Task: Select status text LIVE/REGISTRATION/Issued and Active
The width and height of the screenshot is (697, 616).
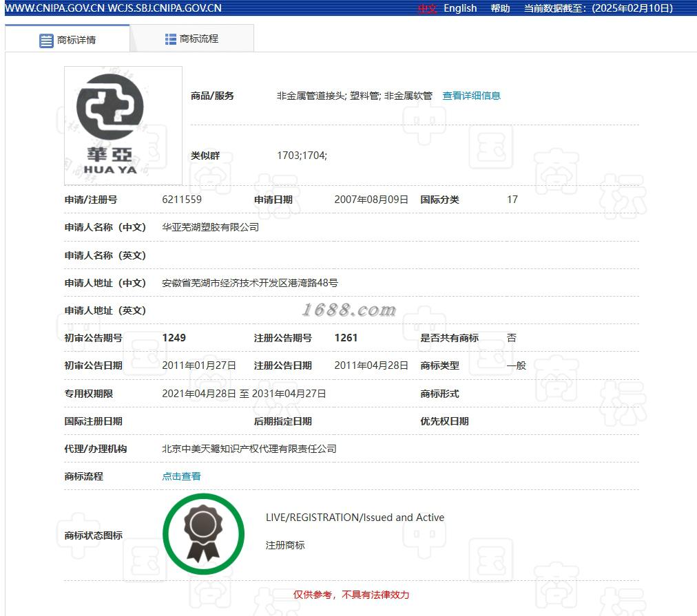Action: pos(355,518)
